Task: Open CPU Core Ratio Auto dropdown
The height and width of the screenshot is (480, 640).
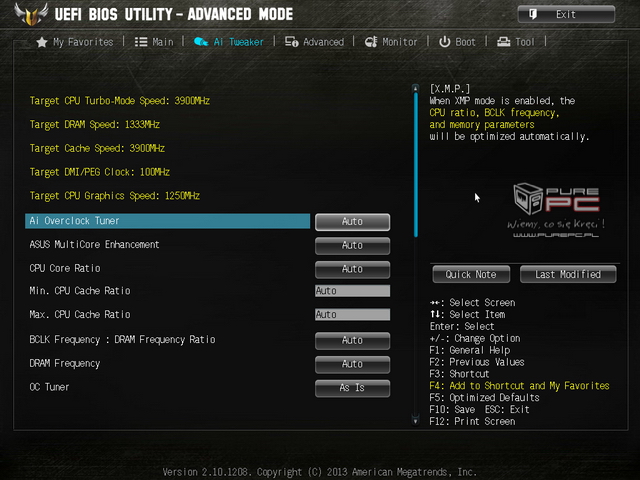Action: [352, 269]
